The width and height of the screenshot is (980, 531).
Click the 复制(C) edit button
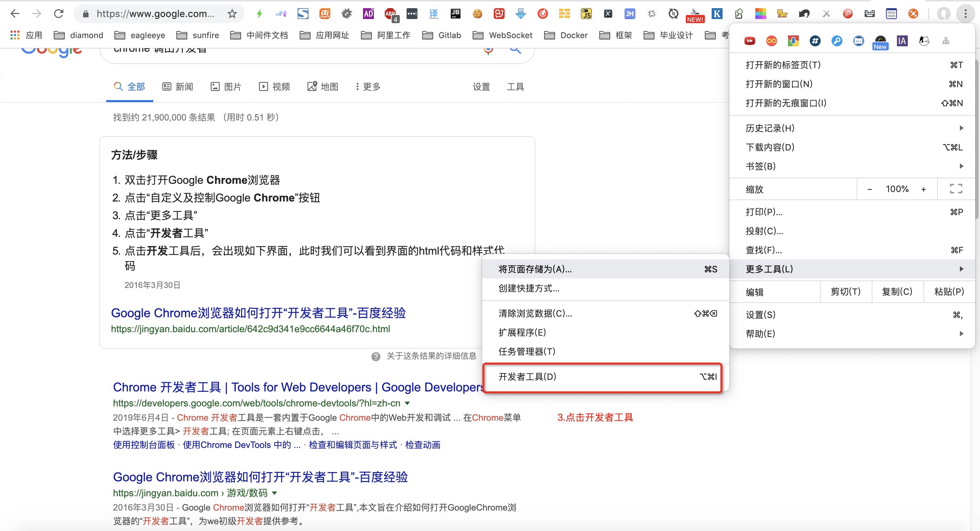pos(897,292)
